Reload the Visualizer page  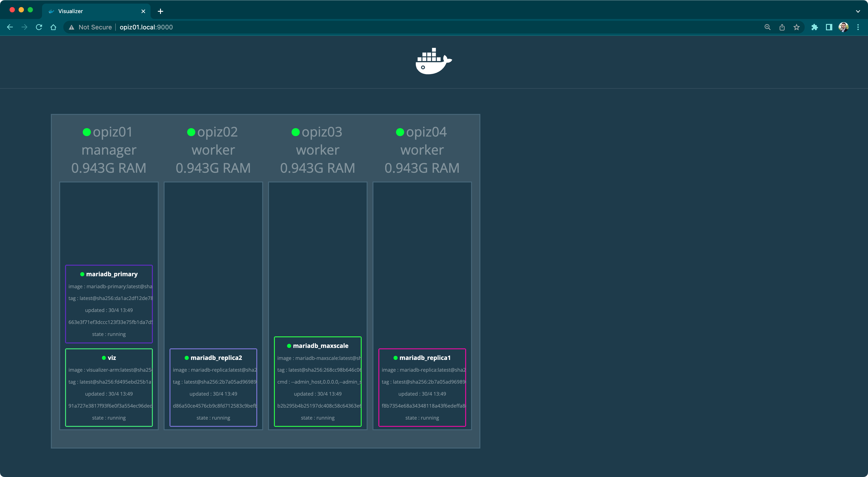pyautogui.click(x=39, y=27)
